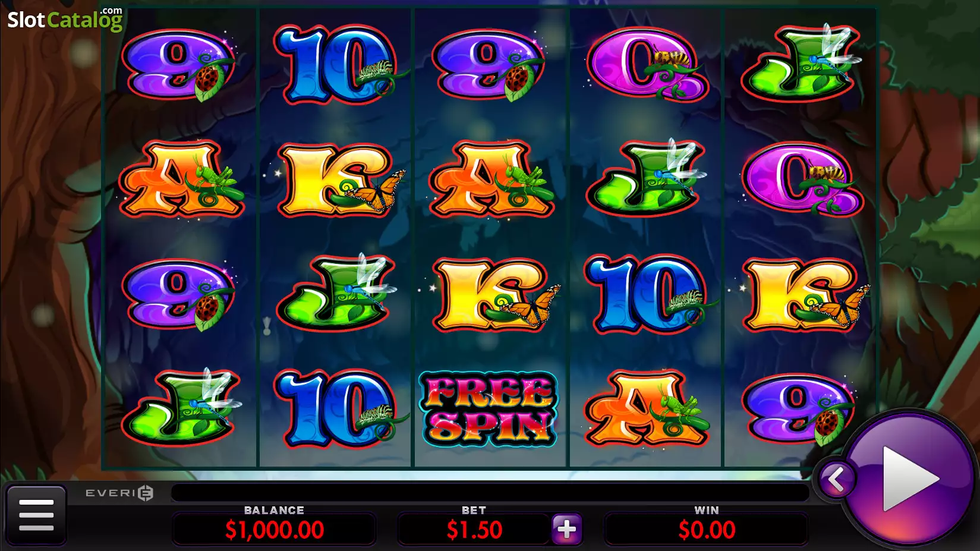Select the bet amount field $1.50
Viewport: 980px width, 551px height.
click(474, 529)
